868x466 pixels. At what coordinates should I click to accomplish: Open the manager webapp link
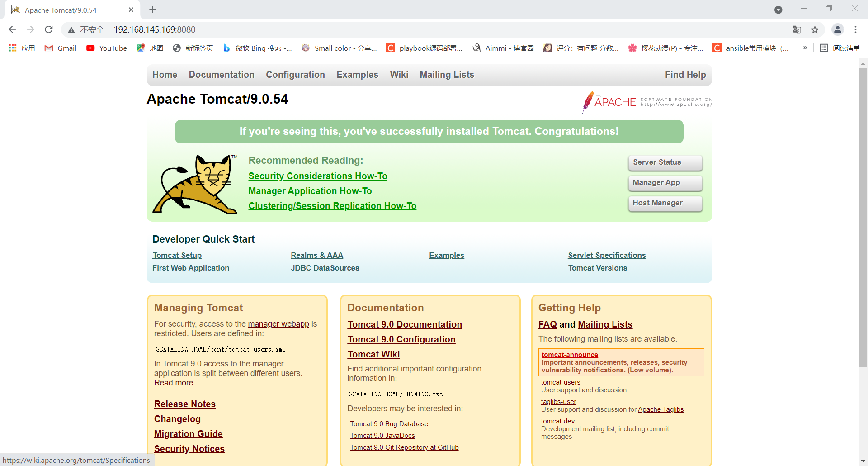(278, 324)
